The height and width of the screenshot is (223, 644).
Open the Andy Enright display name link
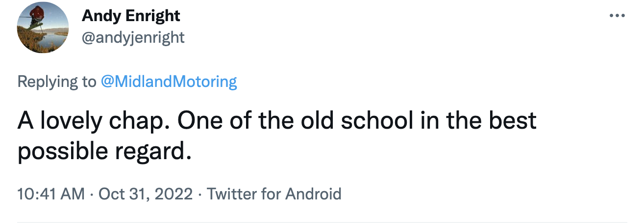[x=131, y=16]
